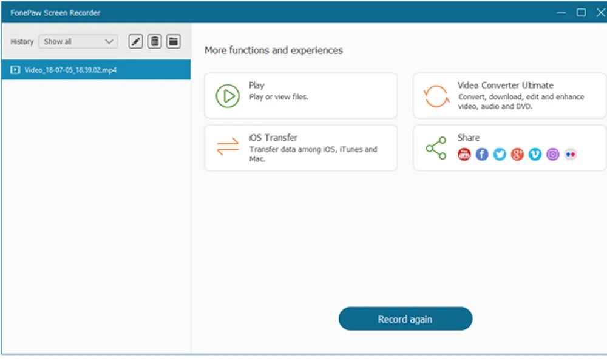
Task: Click the green Share nodes icon
Action: point(436,148)
